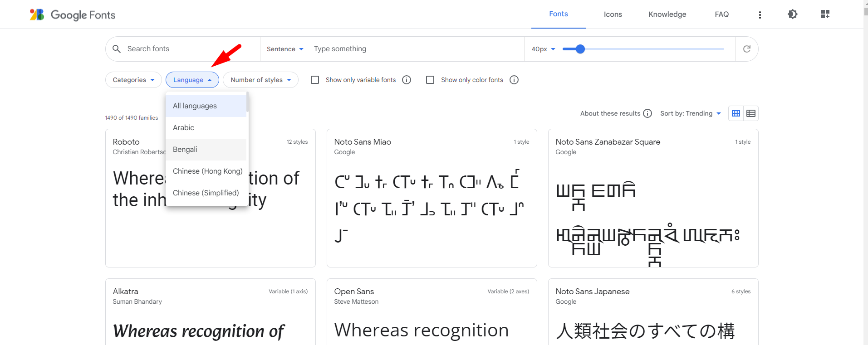Click '6 styles' label on Noto Sans Japanese
The height and width of the screenshot is (345, 868).
[x=741, y=292]
